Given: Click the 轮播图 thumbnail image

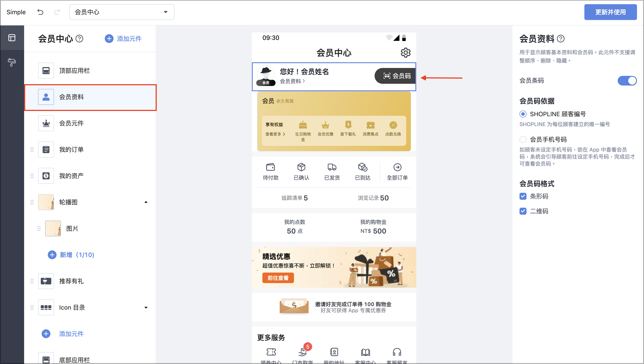Looking at the screenshot, I should coord(46,202).
